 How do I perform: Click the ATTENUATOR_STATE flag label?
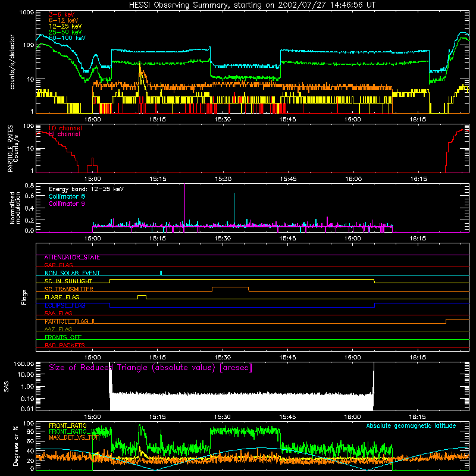tap(72, 258)
